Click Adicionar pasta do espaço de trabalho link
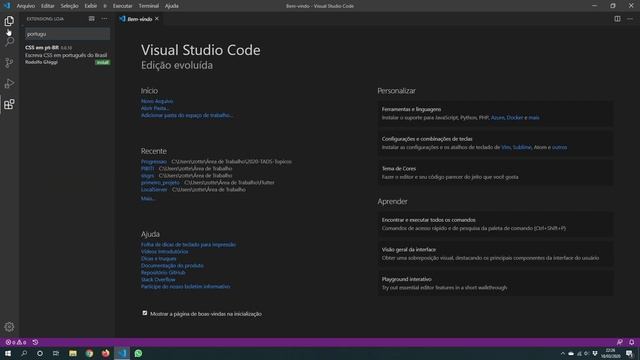 point(186,116)
